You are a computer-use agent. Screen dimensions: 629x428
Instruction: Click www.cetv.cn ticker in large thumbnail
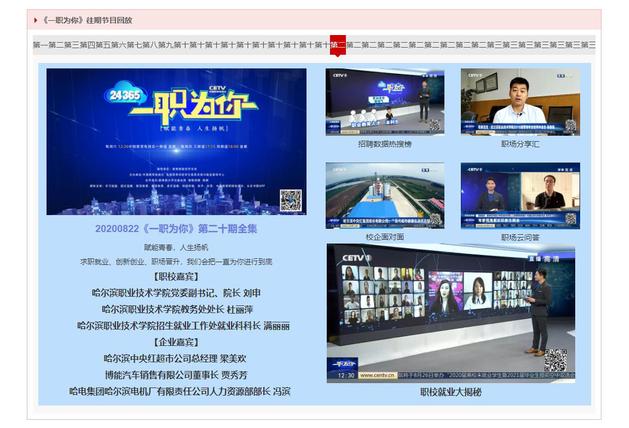click(377, 375)
